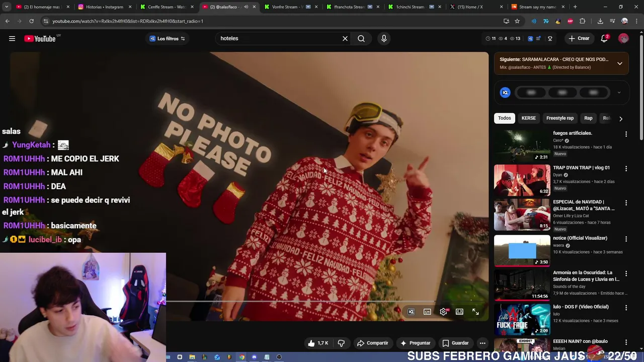Screen dimensions: 644x362
Task: Open the vidIQ icon in the header
Action: [x=530, y=39]
